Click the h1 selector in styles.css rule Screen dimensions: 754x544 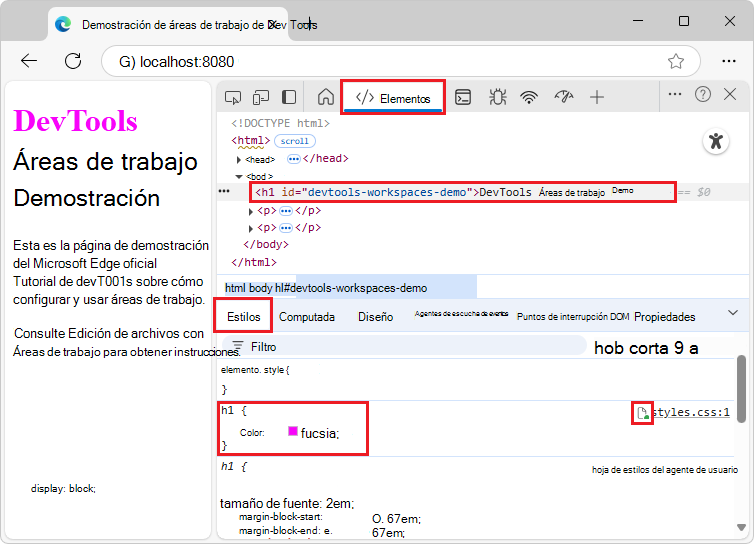click(x=227, y=410)
